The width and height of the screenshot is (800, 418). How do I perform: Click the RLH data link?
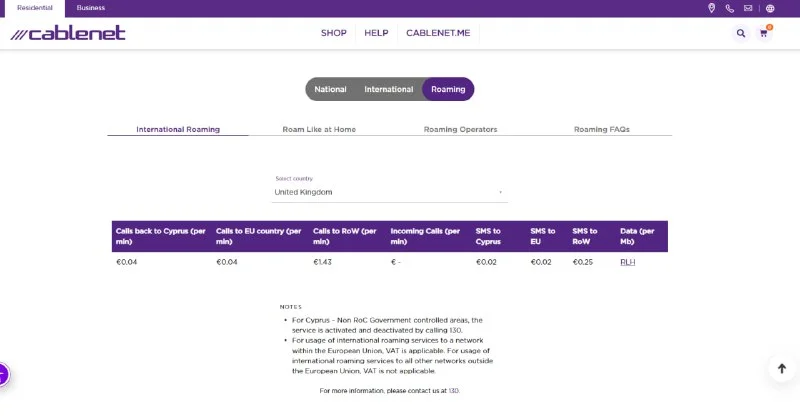627,262
